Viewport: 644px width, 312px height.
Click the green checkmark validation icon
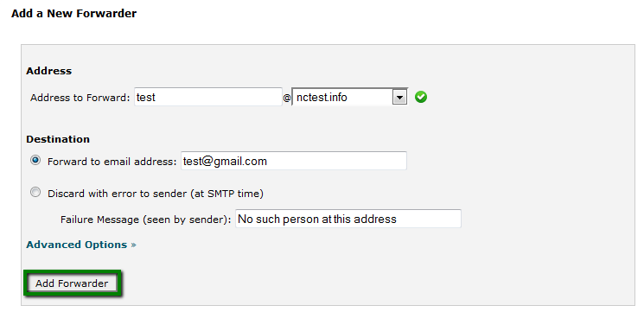click(421, 98)
